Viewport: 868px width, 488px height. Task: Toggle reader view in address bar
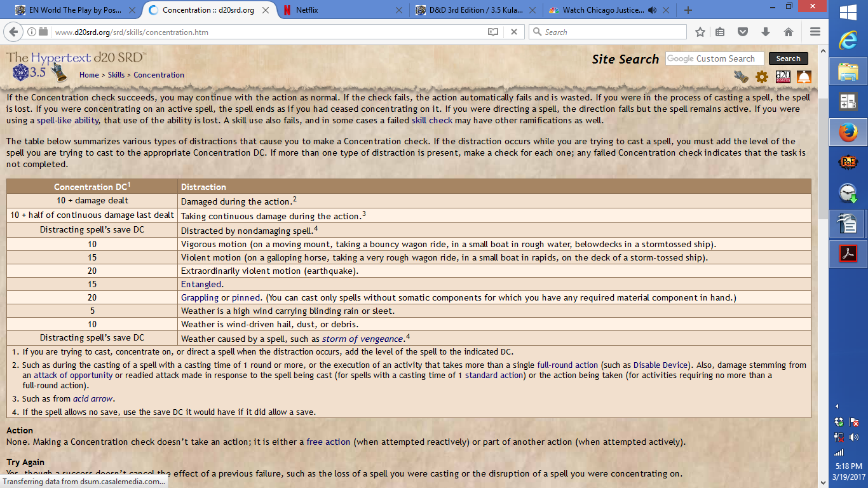(x=493, y=32)
